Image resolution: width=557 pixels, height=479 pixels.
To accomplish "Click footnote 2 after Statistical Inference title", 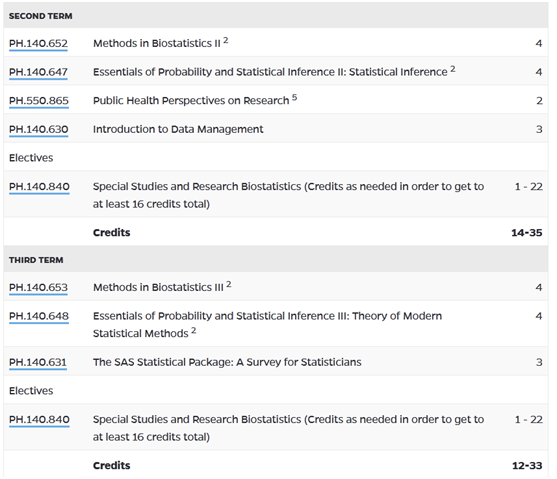I will click(453, 69).
